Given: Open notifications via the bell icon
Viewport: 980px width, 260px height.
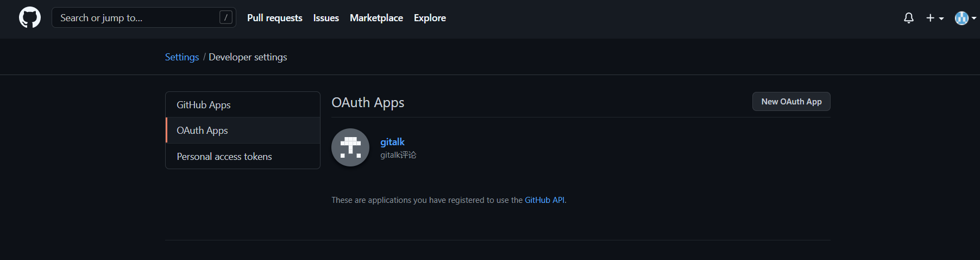Looking at the screenshot, I should click(908, 18).
